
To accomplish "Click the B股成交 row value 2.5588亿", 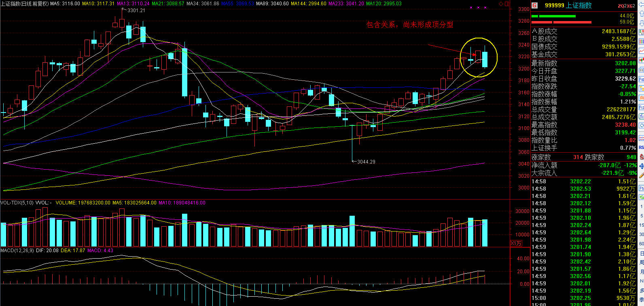I will click(623, 39).
